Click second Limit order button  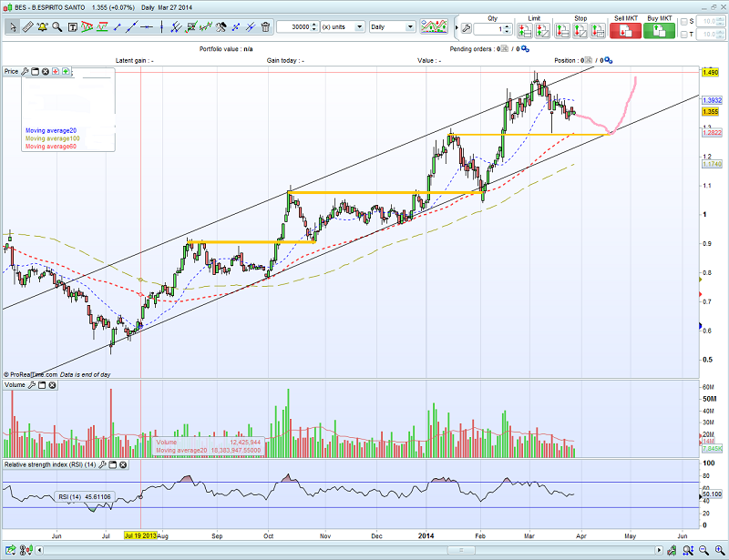542,31
